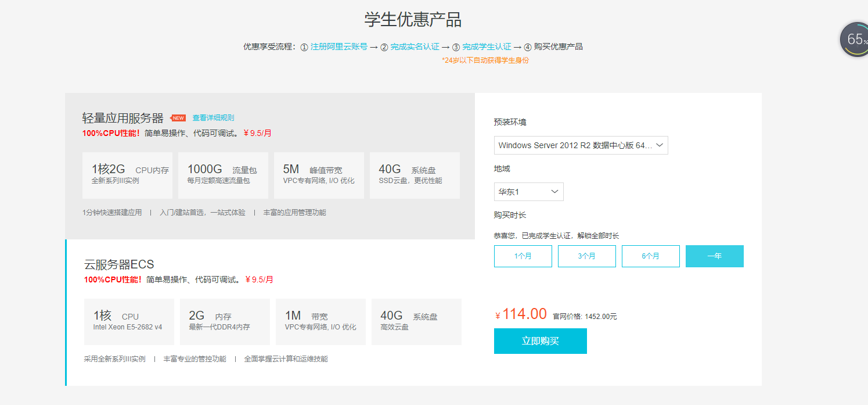Click the 学生优惠产品 heading
This screenshot has width=868, height=405.
tap(413, 19)
